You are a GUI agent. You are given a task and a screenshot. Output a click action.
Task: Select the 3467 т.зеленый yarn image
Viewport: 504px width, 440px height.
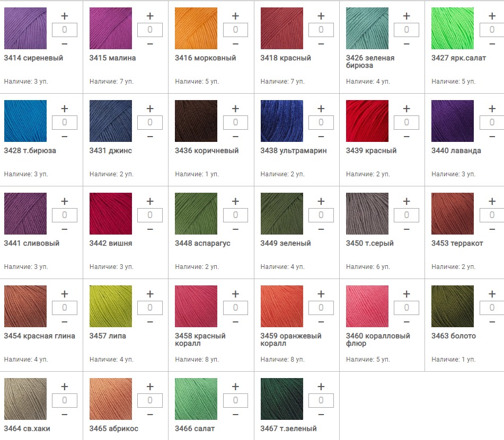click(281, 399)
